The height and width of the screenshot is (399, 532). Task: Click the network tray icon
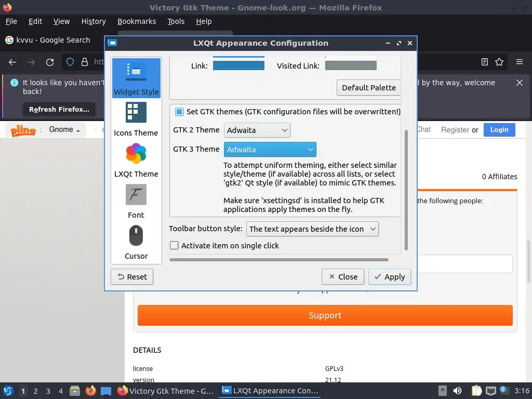491,391
